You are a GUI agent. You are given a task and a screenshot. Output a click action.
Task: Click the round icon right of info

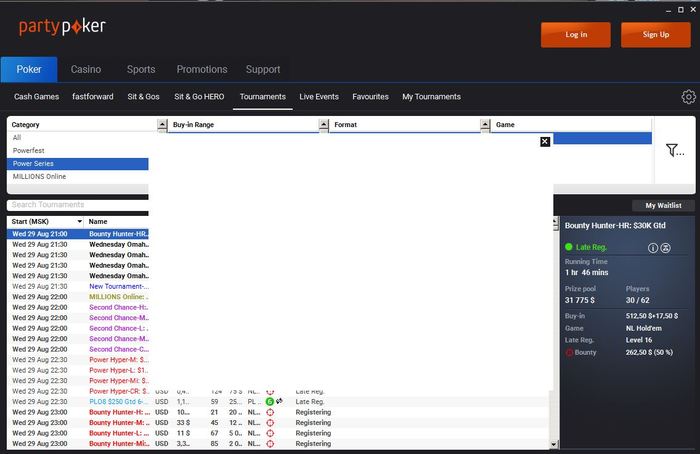coord(665,248)
